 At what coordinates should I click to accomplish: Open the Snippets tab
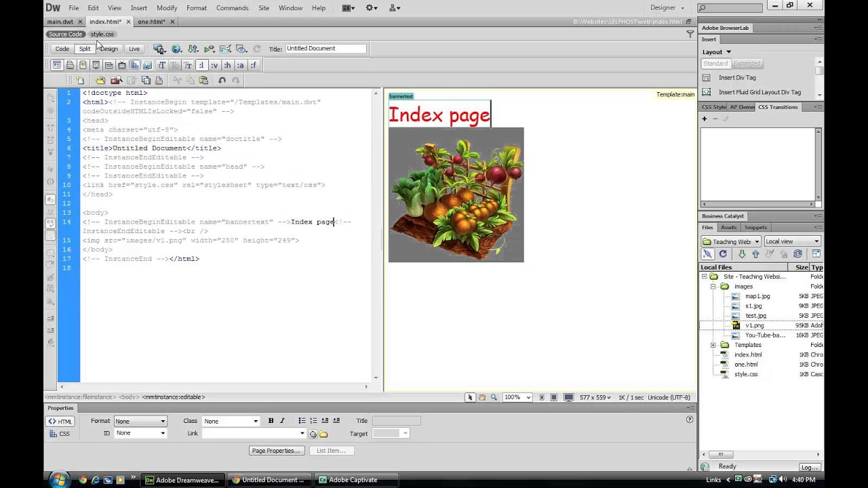pos(755,227)
